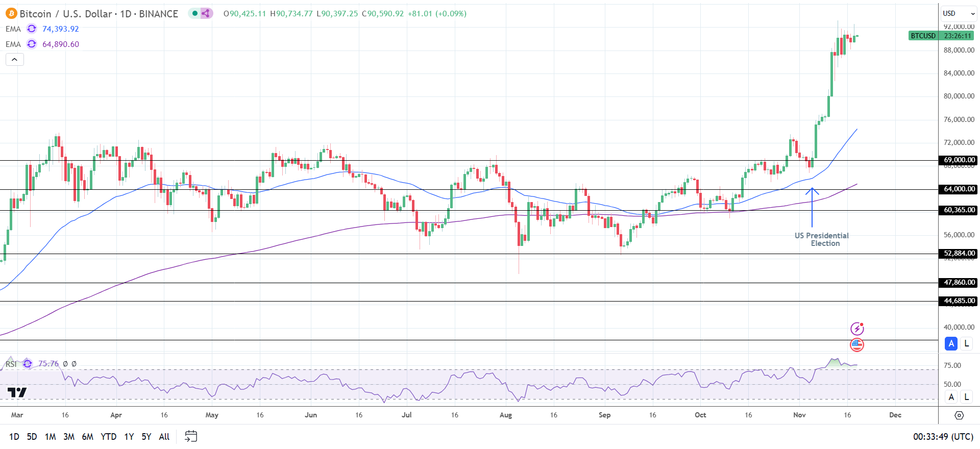Open the USD currency dropdown
Viewport: 980px width, 449px height.
959,13
